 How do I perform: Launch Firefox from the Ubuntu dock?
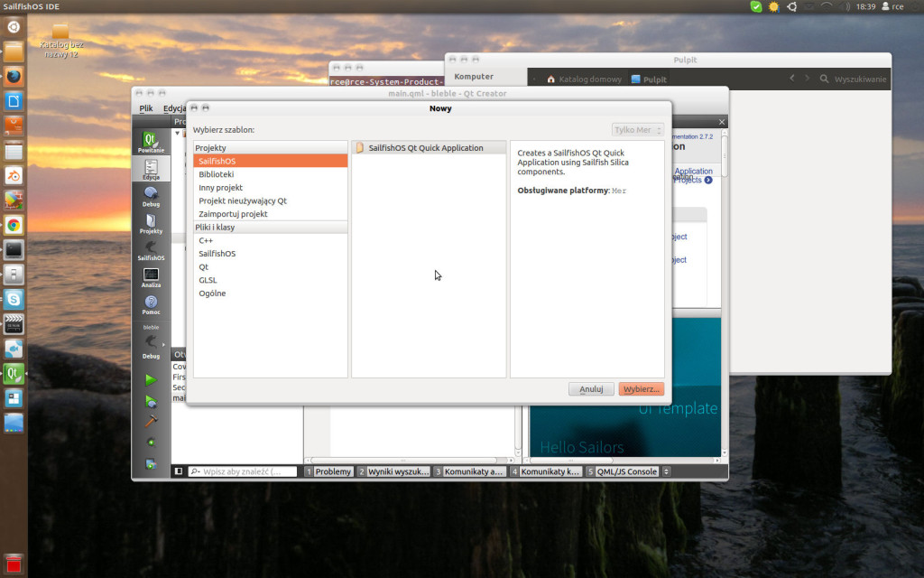[x=14, y=76]
